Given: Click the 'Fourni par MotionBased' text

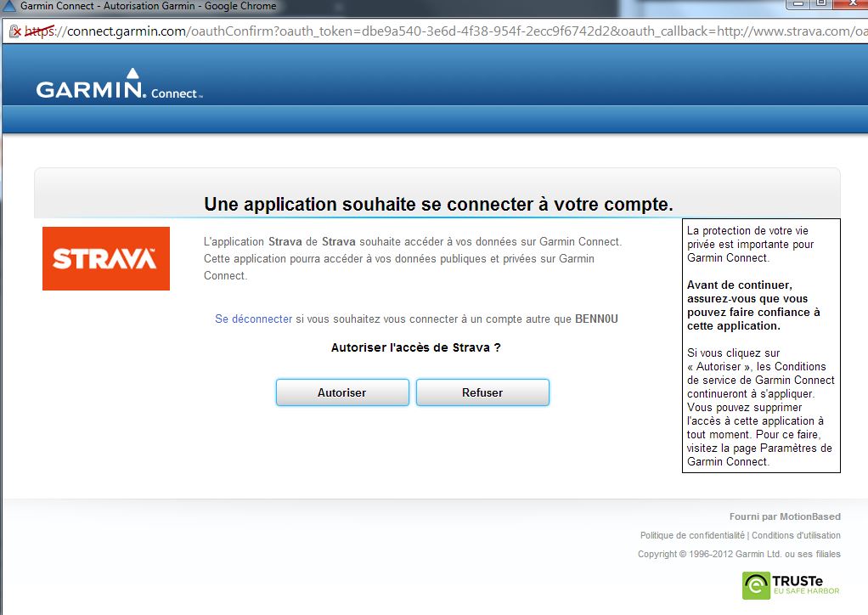Looking at the screenshot, I should click(x=785, y=516).
